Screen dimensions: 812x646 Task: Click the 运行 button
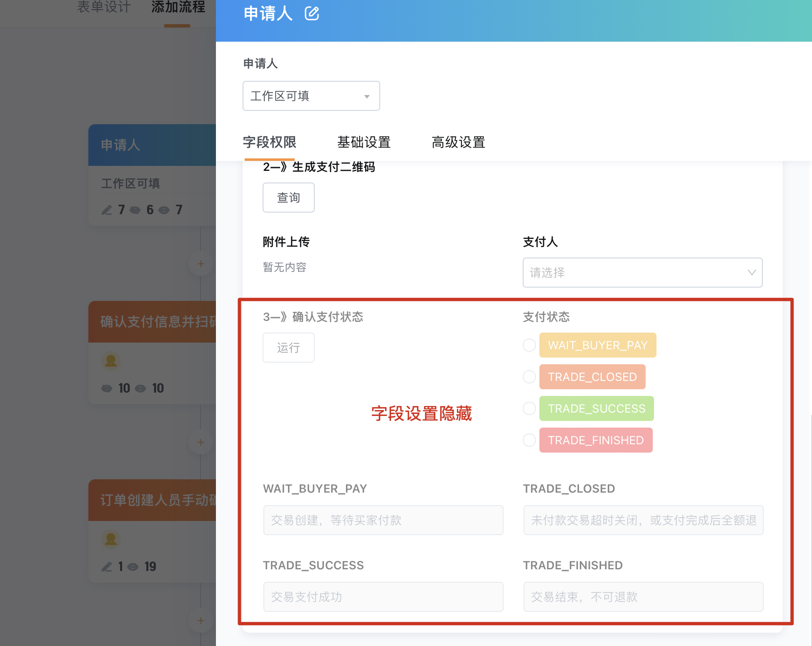(x=288, y=348)
